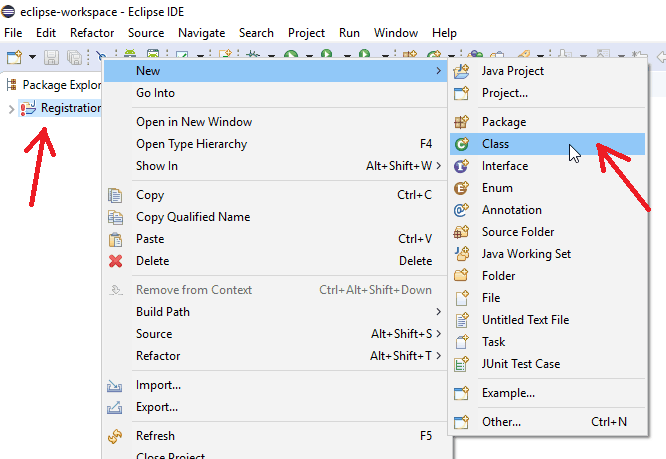666x459 pixels.
Task: Click the Annotation icon
Action: (461, 210)
